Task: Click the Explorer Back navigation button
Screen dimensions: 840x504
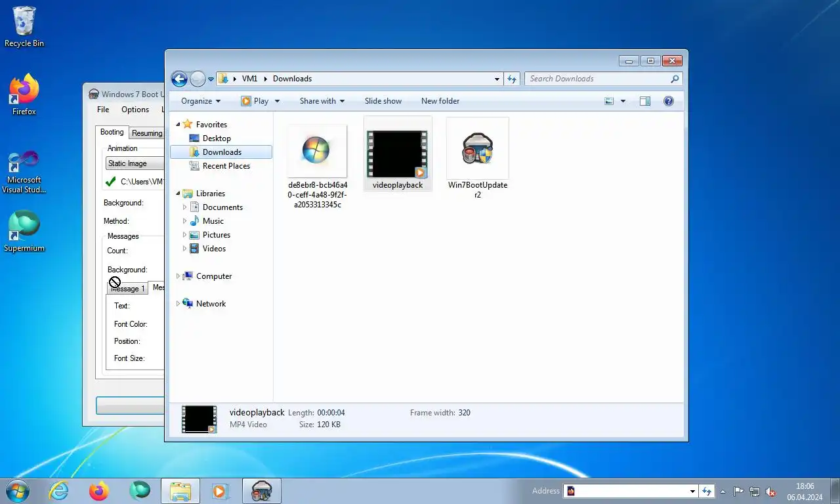Action: (179, 79)
